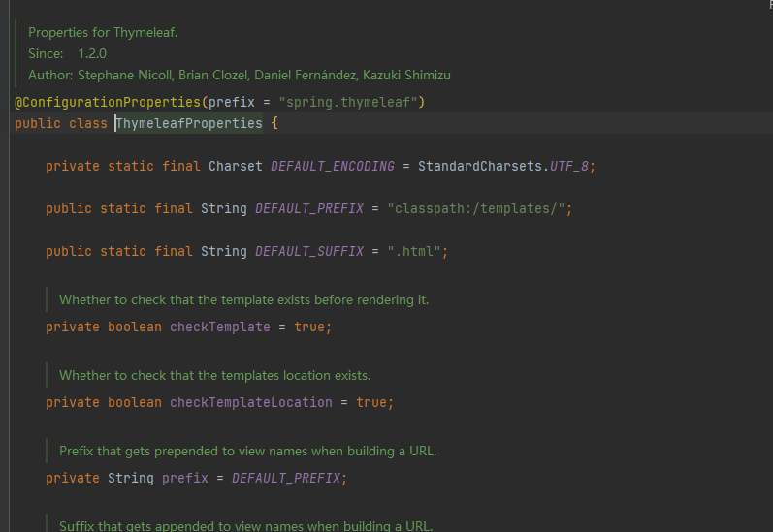Click the true value of checkTemplateLocation
This screenshot has width=773, height=532.
pyautogui.click(x=371, y=402)
